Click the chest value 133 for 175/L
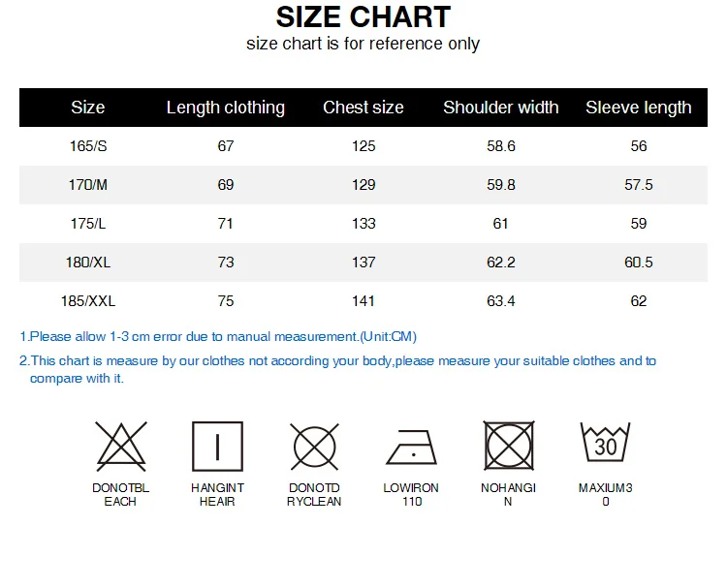This screenshot has height=588, width=727. (363, 224)
